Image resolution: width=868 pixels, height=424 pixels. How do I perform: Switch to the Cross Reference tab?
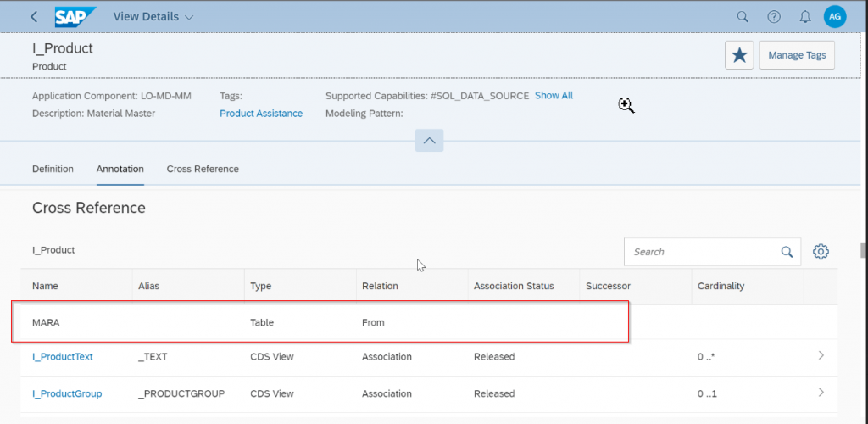point(203,169)
